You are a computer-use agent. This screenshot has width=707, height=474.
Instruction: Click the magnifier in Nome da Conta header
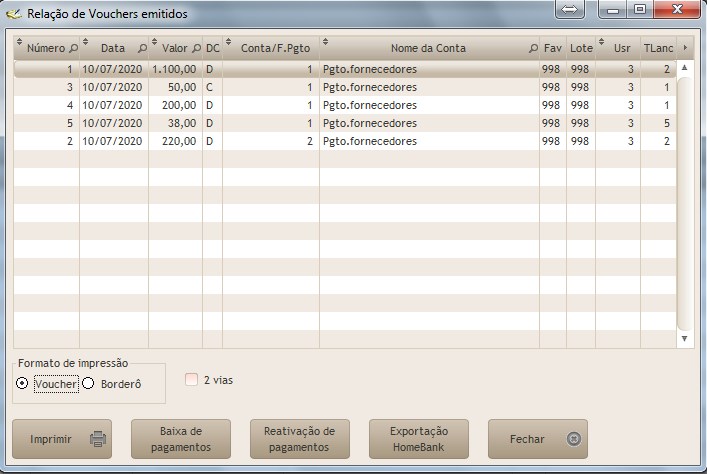(533, 48)
